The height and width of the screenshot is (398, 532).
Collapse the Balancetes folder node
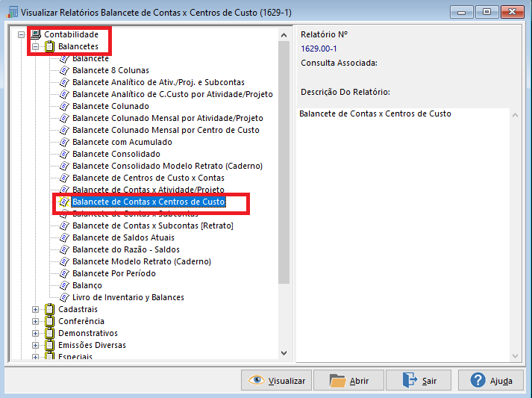(35, 46)
